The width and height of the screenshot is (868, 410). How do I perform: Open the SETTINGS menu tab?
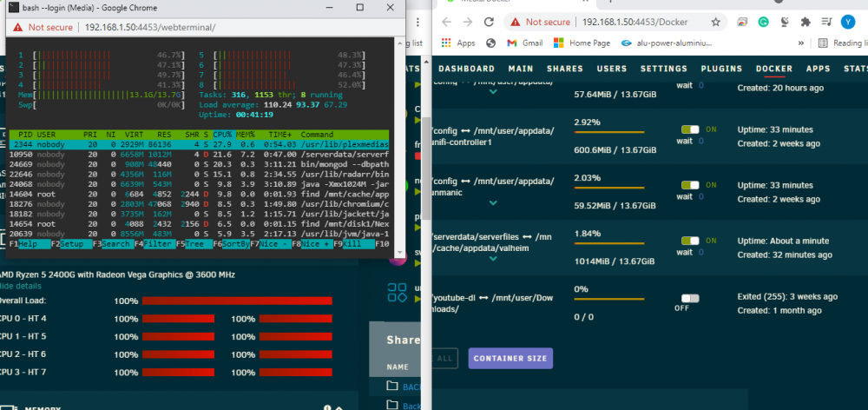click(x=664, y=69)
